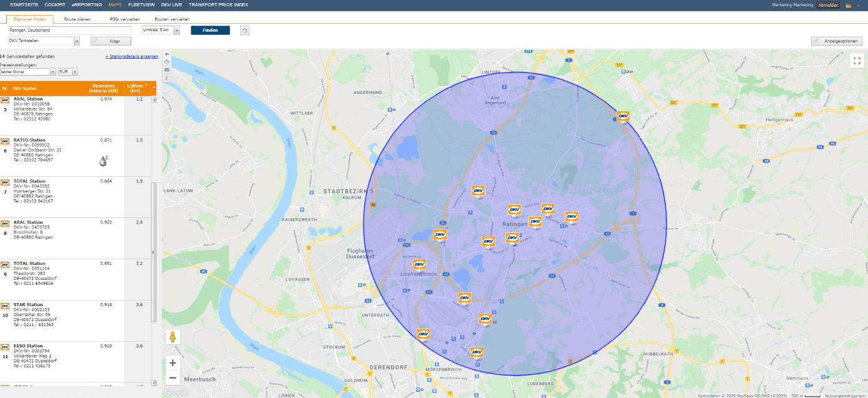Click the droplet icon in RATIO row
Viewport: 868px width, 398px height.
(103, 161)
